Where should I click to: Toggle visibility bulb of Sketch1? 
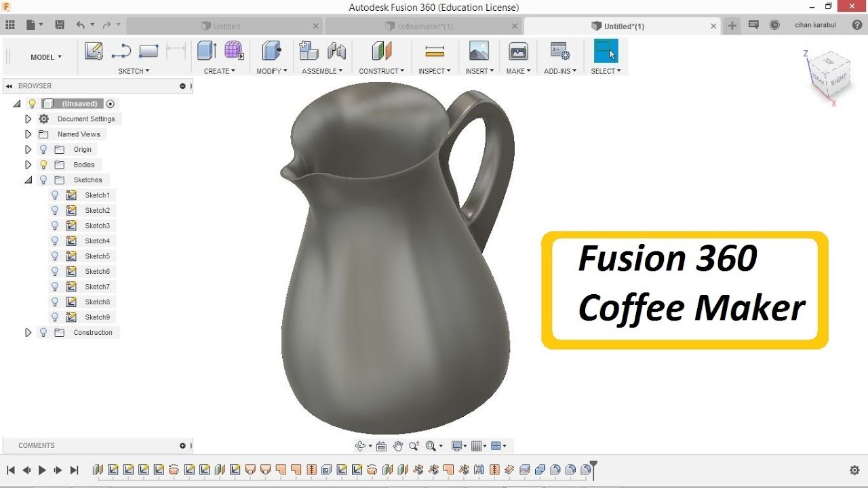coord(56,195)
